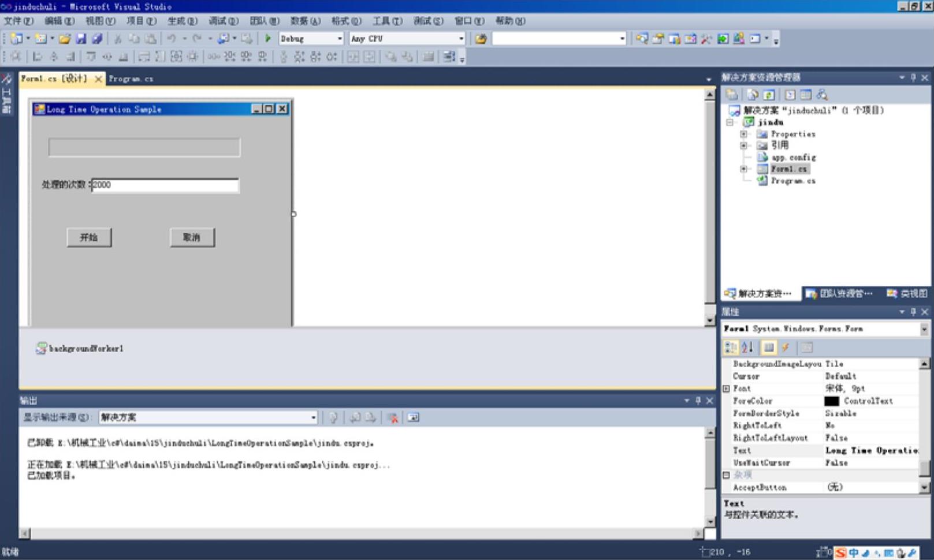This screenshot has width=934, height=560.
Task: Refresh the Solution Explorer tree
Action: 769,95
